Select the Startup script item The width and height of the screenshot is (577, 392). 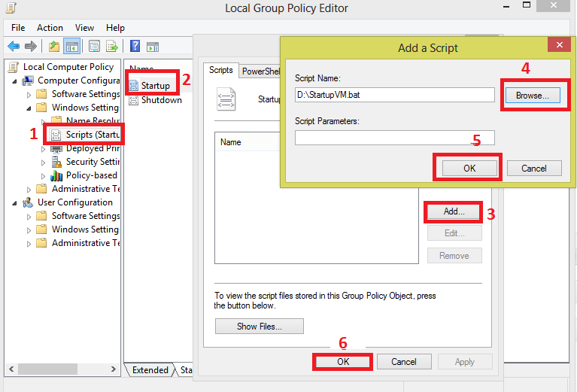click(155, 86)
